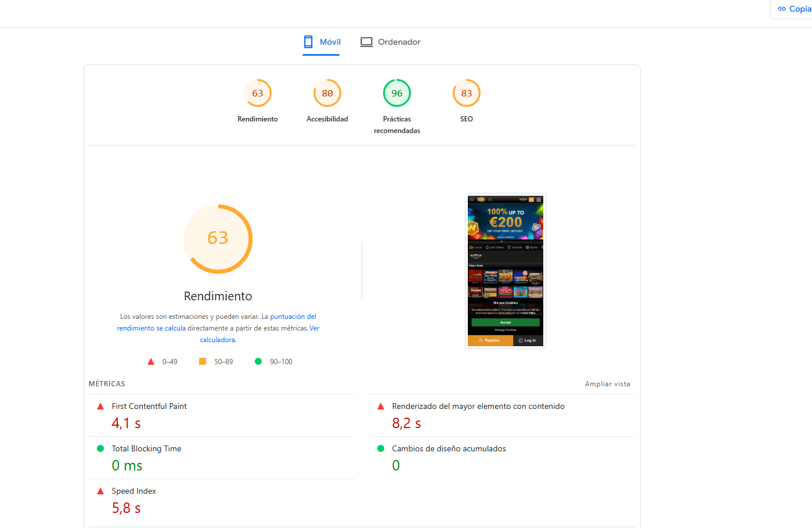This screenshot has width=812, height=528.
Task: Click the desktop monitor icon
Action: tap(366, 42)
